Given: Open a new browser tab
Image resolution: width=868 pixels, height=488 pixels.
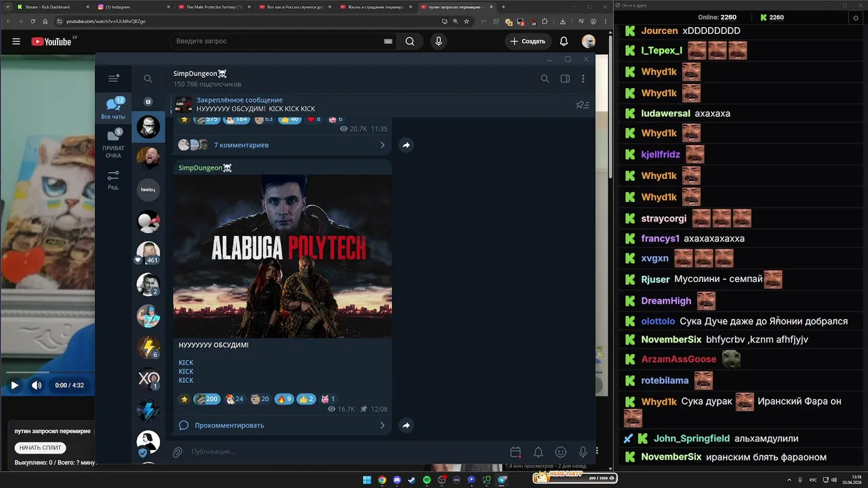Looking at the screenshot, I should tap(503, 7).
